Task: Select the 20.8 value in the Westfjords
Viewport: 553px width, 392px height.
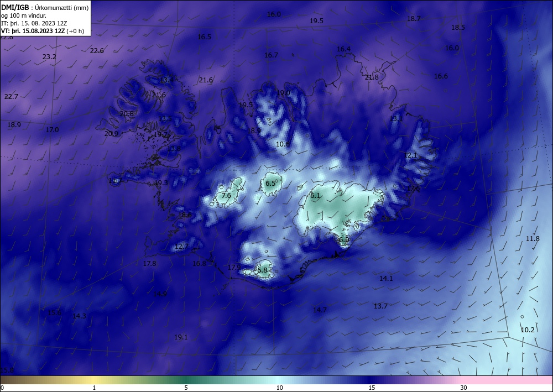Action: point(127,114)
